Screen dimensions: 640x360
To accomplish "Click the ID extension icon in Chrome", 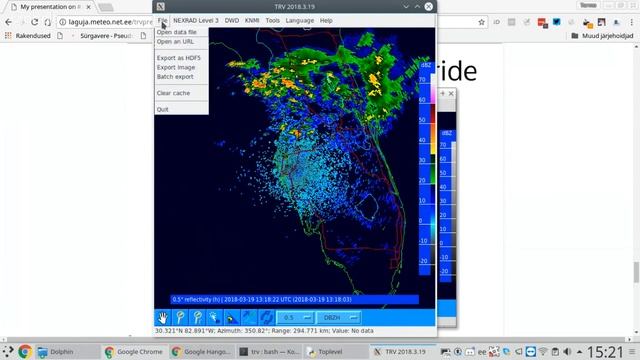I will click(496, 22).
